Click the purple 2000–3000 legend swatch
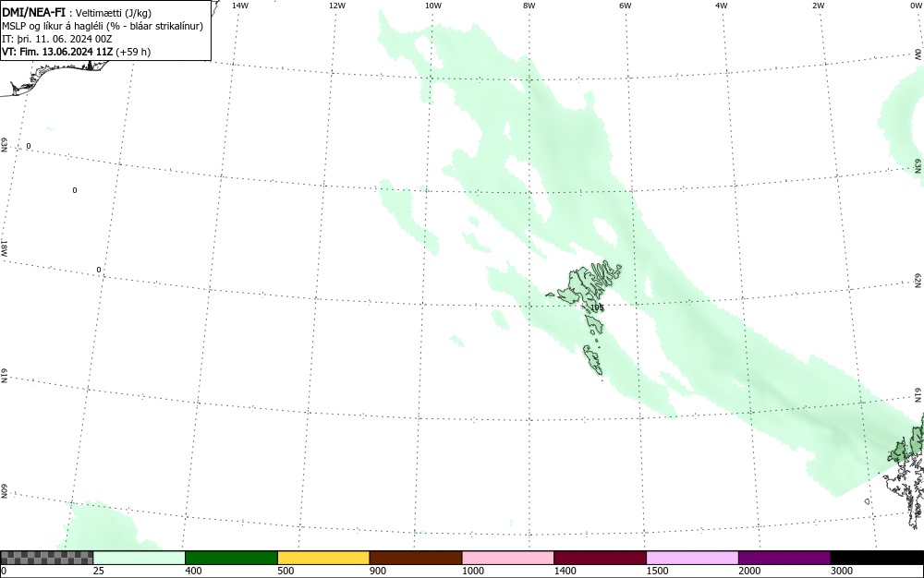Image resolution: width=924 pixels, height=578 pixels. point(784,558)
